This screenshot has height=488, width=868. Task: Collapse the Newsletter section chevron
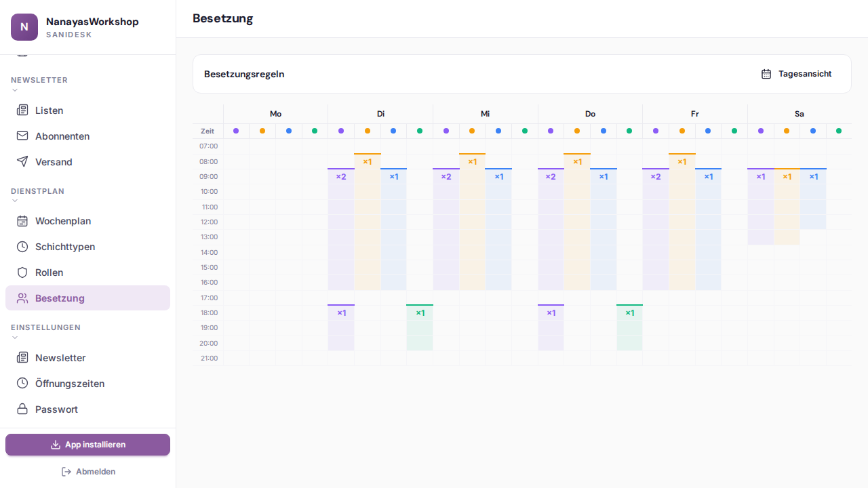coord(15,90)
